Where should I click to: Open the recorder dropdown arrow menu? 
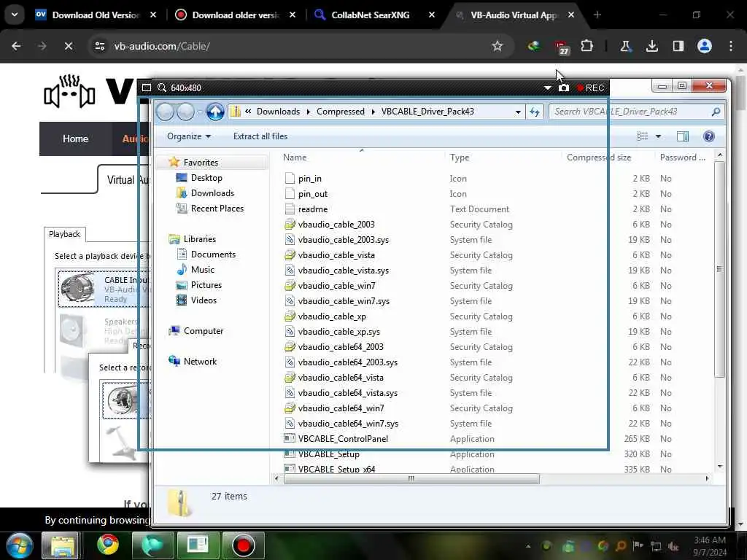click(547, 88)
